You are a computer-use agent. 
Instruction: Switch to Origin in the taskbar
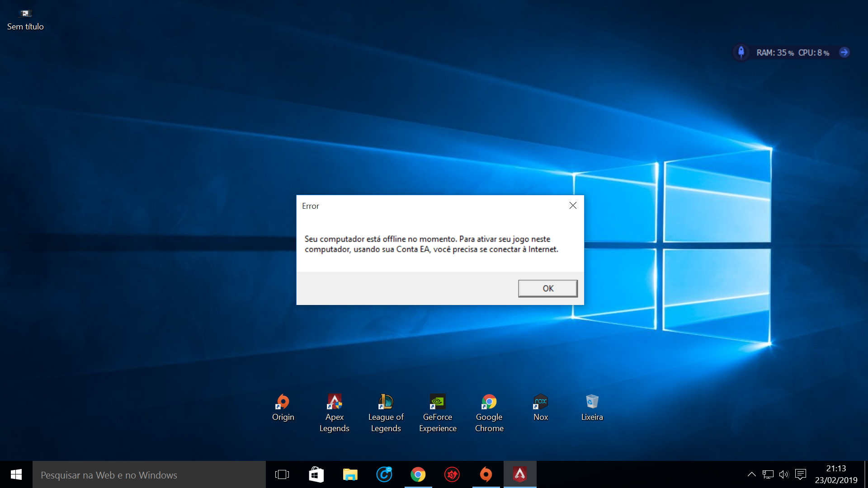tap(486, 474)
